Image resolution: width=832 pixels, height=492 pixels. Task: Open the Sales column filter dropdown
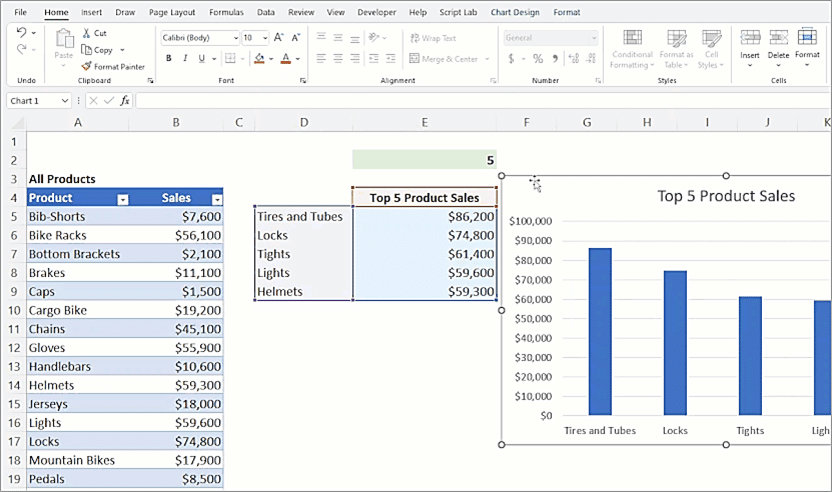pos(216,199)
